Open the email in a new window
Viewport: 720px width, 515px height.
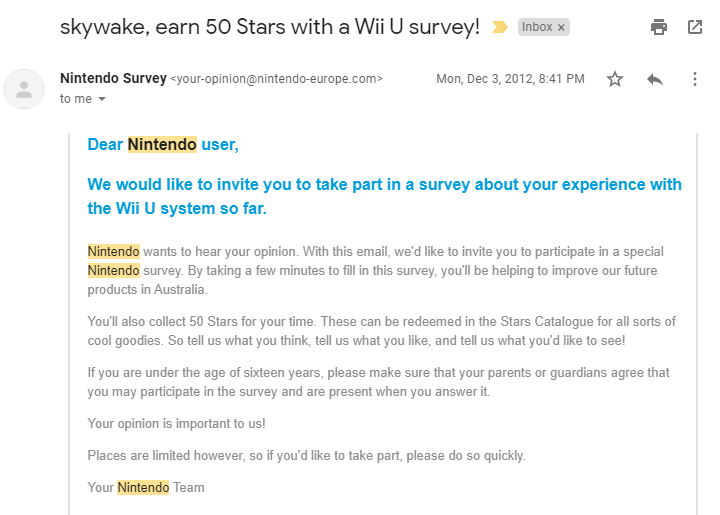[695, 27]
